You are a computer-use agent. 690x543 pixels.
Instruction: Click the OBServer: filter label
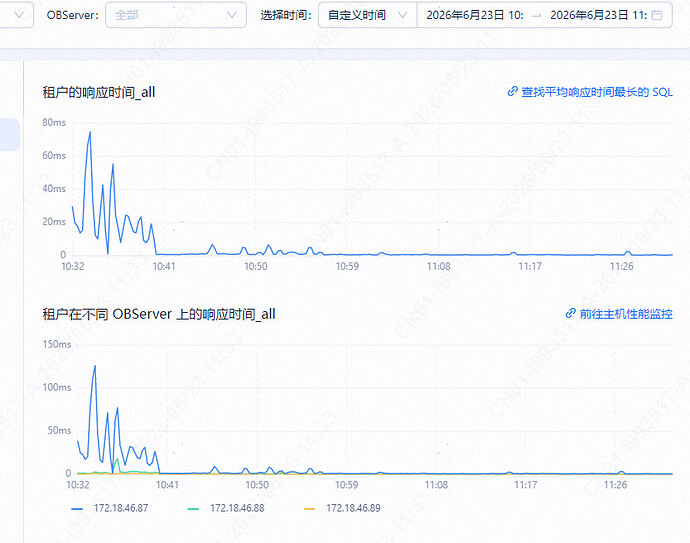pos(73,15)
